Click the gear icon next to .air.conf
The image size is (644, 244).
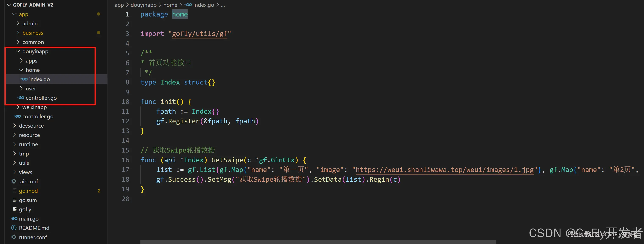pos(14,181)
